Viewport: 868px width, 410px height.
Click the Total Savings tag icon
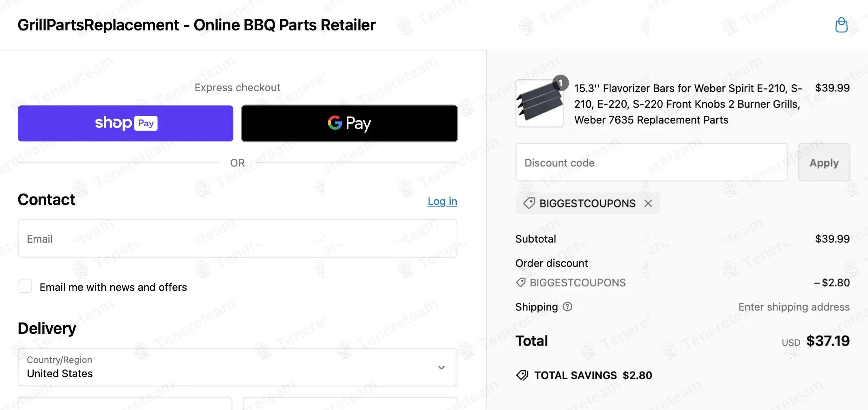click(522, 375)
